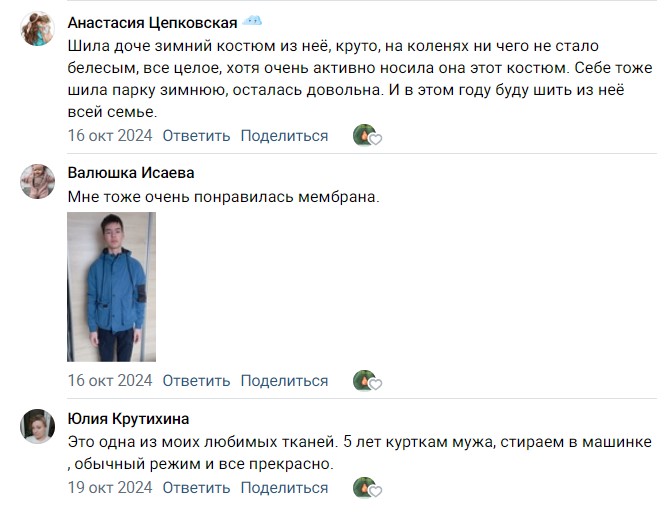
Task: Open the attached photo of the boy in the blue jacket
Action: pyautogui.click(x=111, y=287)
